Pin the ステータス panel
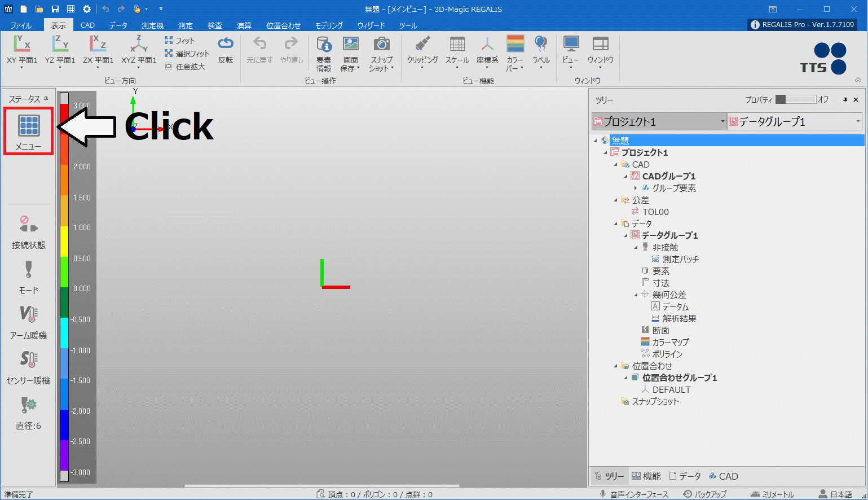This screenshot has height=500, width=868. (x=46, y=99)
